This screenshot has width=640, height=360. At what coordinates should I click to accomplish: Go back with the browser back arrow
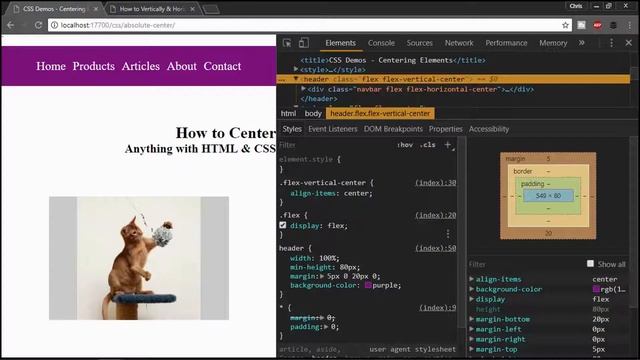pyautogui.click(x=11, y=25)
